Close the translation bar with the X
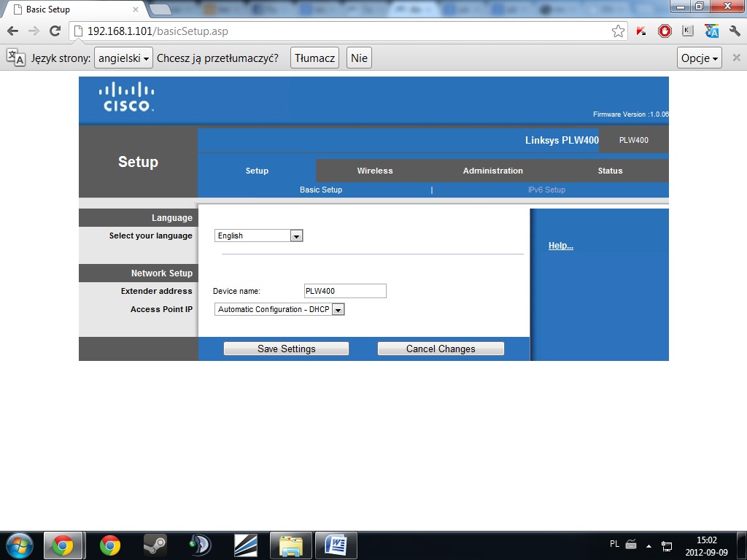The width and height of the screenshot is (747, 560). point(737,58)
